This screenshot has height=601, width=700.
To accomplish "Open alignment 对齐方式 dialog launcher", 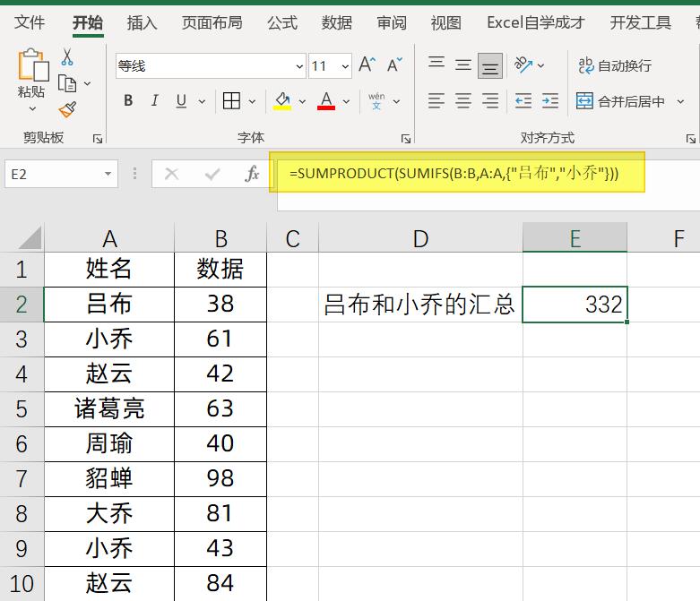I will pyautogui.click(x=691, y=139).
